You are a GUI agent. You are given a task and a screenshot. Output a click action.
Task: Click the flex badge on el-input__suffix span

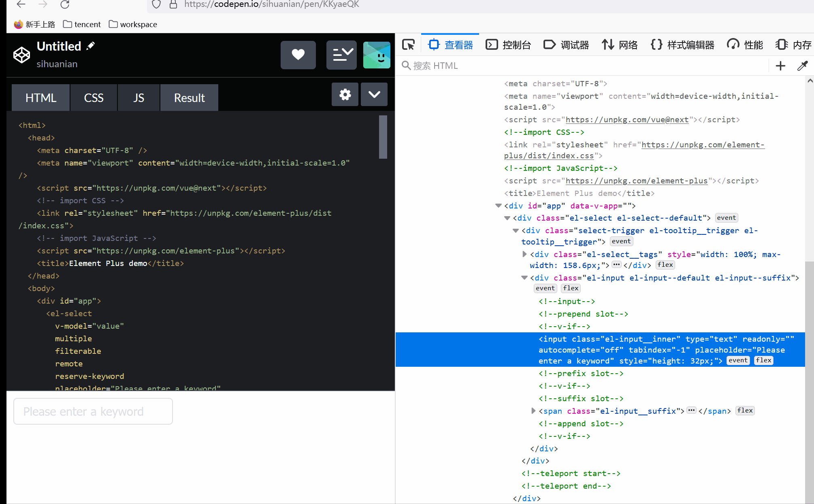745,410
